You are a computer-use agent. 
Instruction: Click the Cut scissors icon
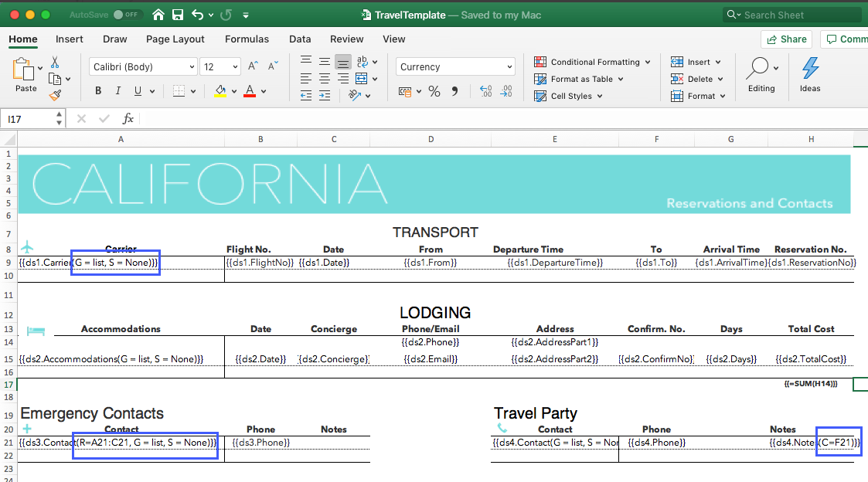click(55, 62)
